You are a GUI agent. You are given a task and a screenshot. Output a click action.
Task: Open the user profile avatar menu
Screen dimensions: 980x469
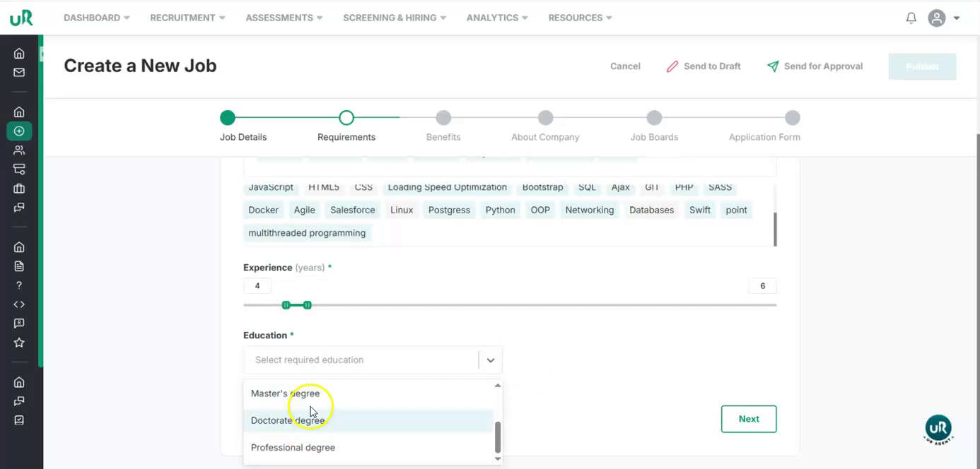pyautogui.click(x=943, y=18)
